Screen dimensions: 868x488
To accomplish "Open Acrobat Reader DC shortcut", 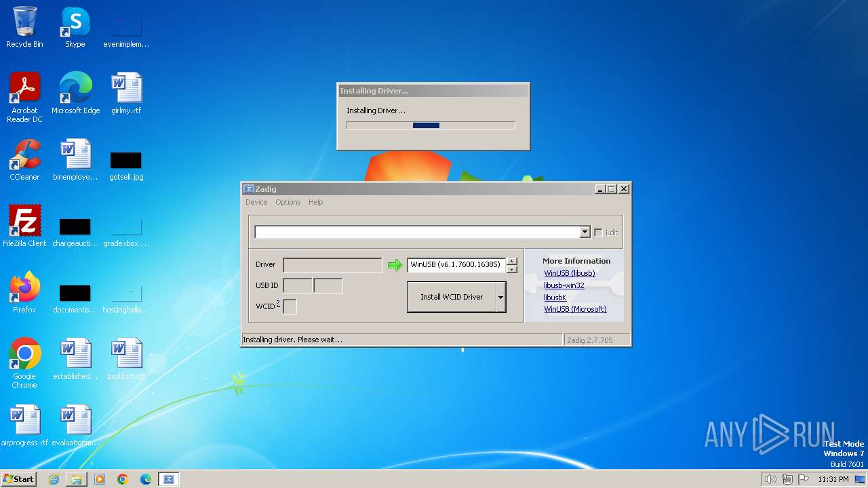I will pyautogui.click(x=24, y=98).
